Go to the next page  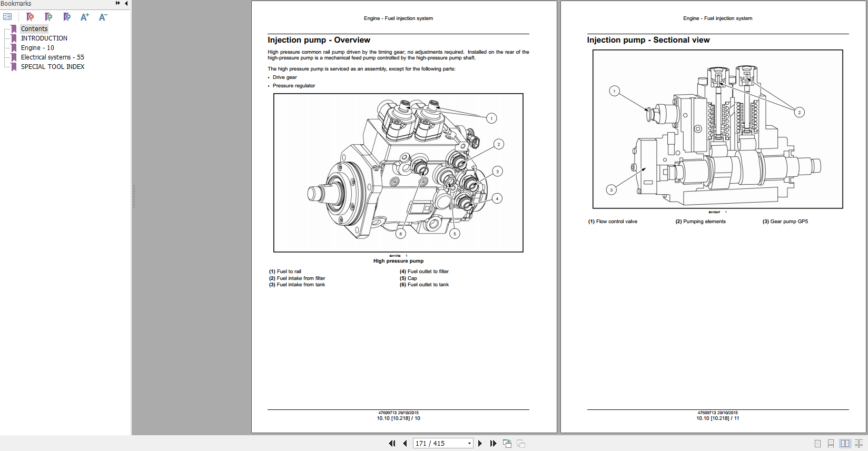pyautogui.click(x=480, y=444)
